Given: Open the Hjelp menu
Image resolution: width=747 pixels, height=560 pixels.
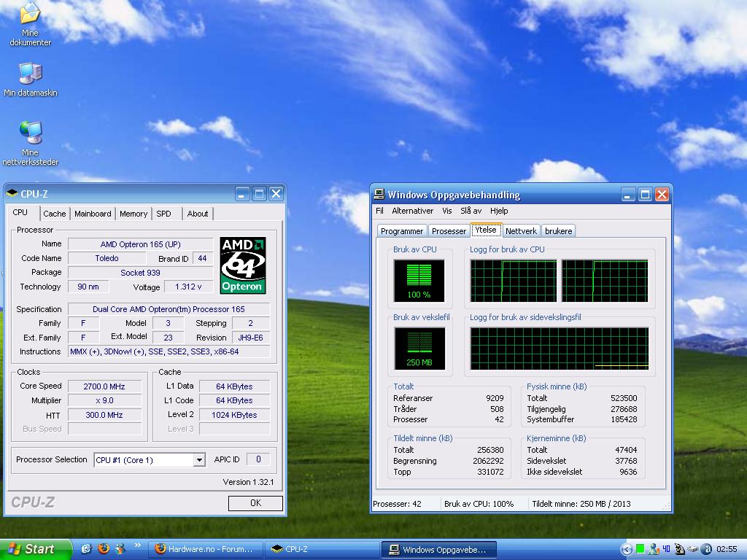Looking at the screenshot, I should click(499, 211).
